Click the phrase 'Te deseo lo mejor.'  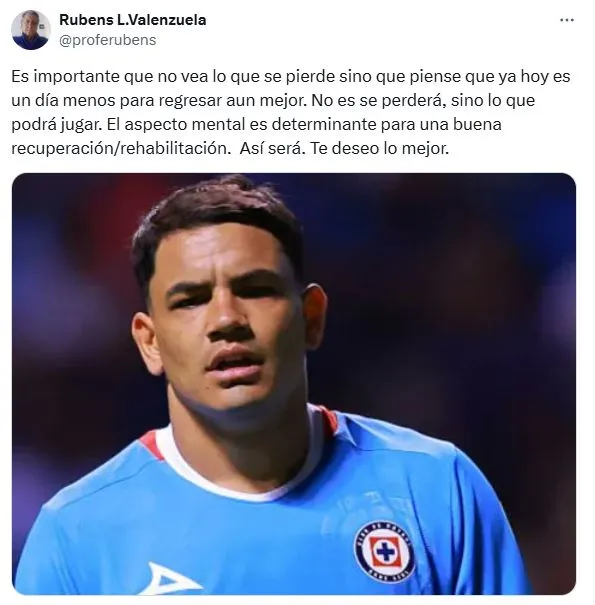pyautogui.click(x=380, y=148)
